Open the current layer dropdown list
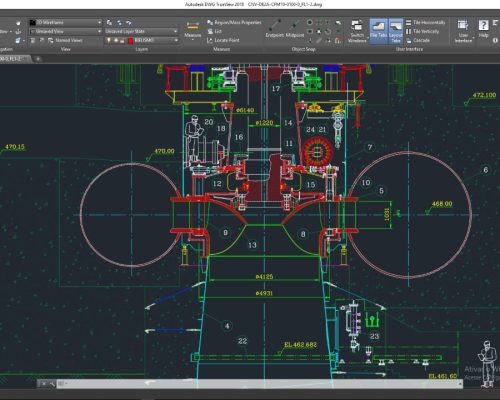 [x=176, y=40]
